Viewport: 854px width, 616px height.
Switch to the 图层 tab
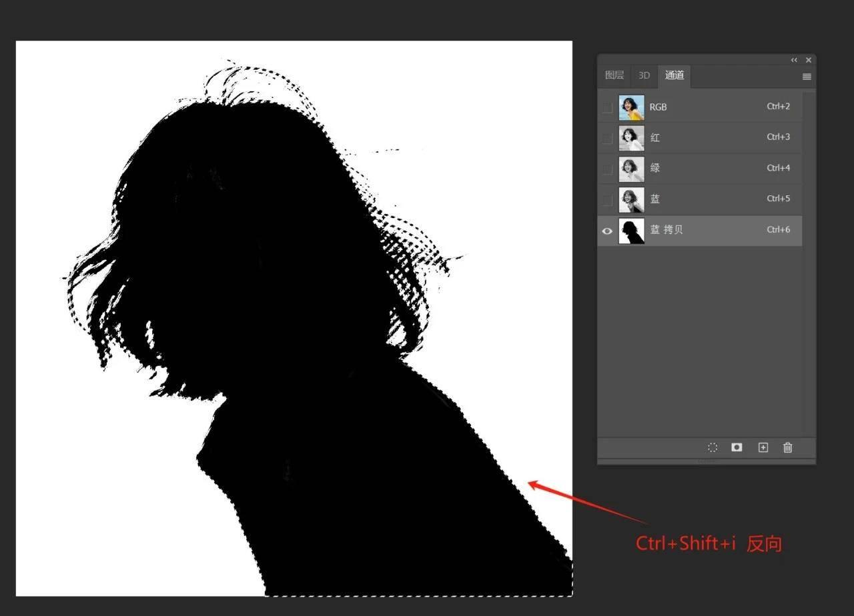pos(614,75)
